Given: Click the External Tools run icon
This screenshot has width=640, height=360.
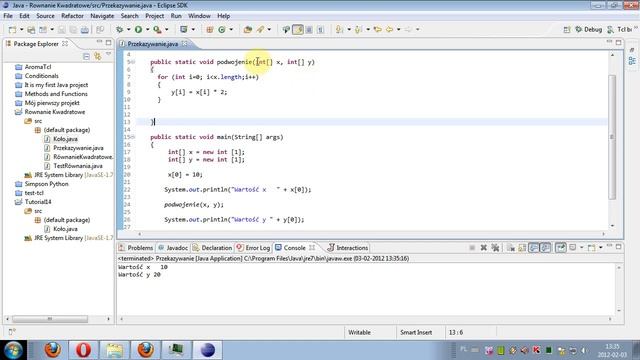Looking at the screenshot, I should (x=157, y=30).
